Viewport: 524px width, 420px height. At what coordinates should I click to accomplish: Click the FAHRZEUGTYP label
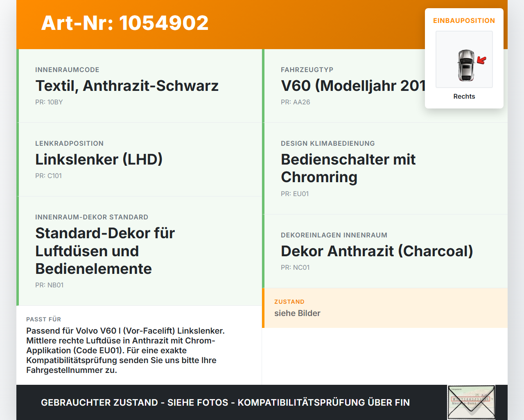click(x=307, y=70)
